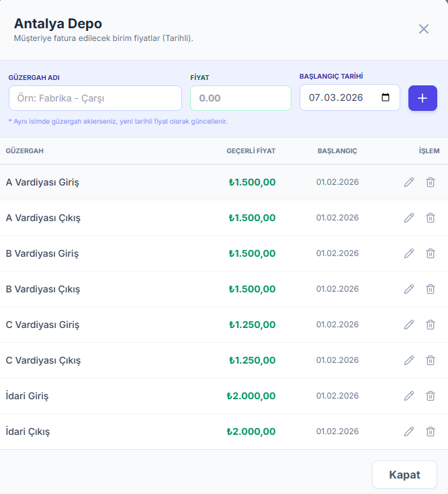This screenshot has width=448, height=494.
Task: Edit the İdari Giriş price entry
Action: click(x=409, y=396)
